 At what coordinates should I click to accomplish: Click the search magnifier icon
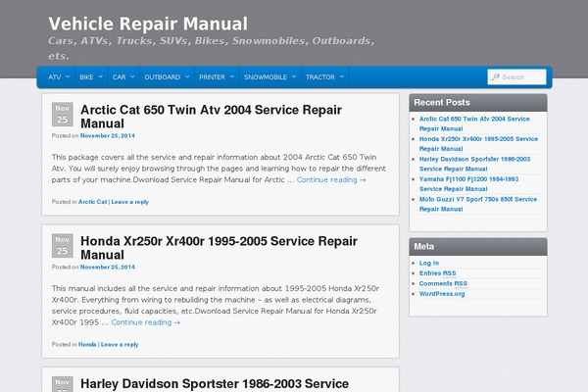tap(495, 76)
